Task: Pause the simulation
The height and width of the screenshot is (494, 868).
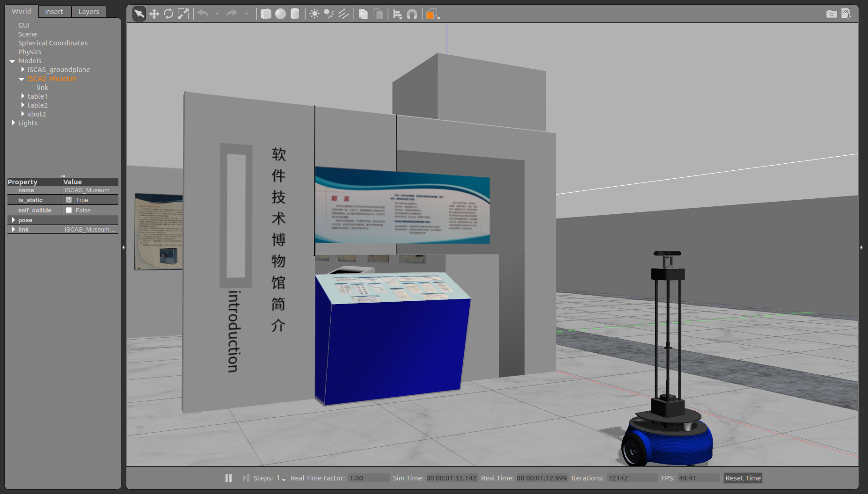Action: (228, 478)
